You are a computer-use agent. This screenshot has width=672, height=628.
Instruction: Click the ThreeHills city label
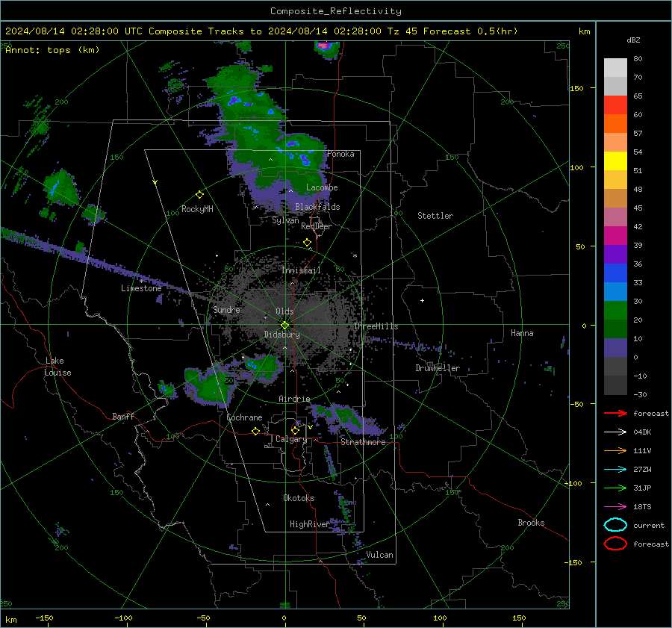[x=376, y=326]
